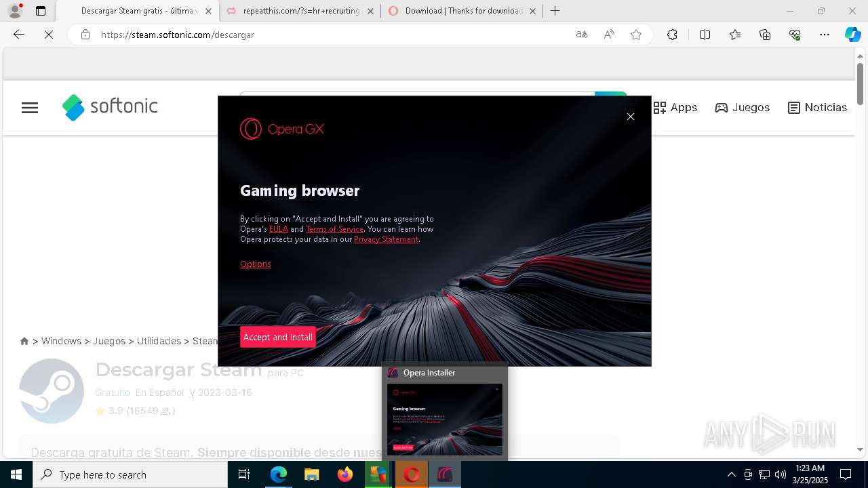This screenshot has height=488, width=868.
Task: Open the Edge profile menu
Action: [x=15, y=11]
